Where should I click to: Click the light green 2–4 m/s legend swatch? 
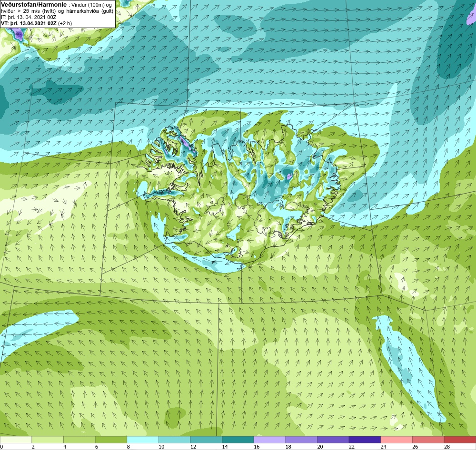[x=48, y=440]
